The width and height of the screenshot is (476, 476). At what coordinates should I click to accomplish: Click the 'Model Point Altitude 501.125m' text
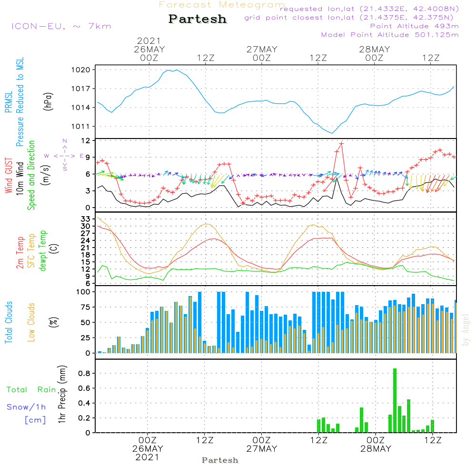pos(390,35)
